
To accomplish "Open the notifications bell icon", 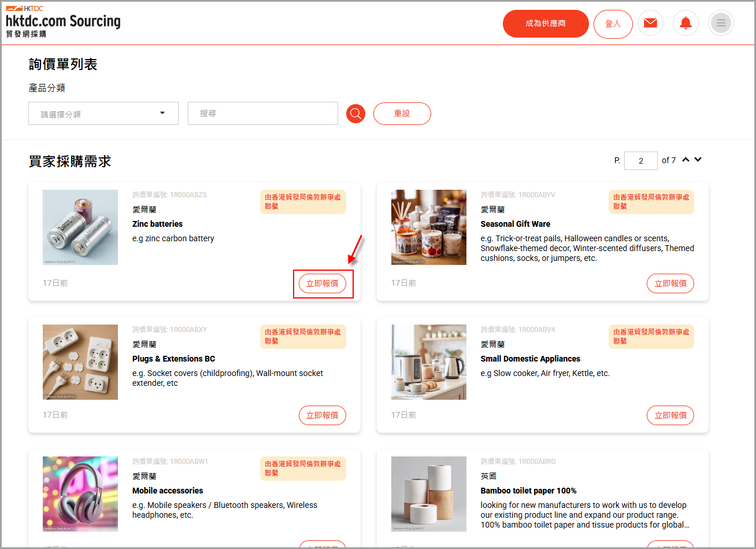I will (x=685, y=23).
